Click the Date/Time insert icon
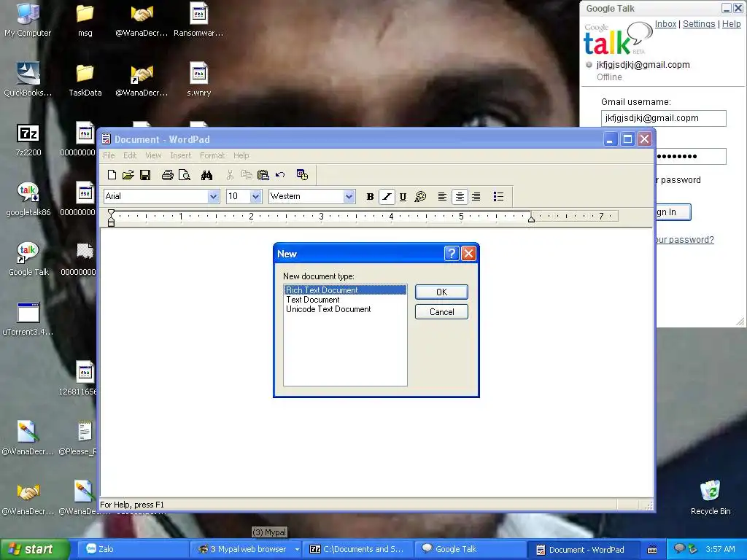The width and height of the screenshot is (747, 560). tap(302, 175)
